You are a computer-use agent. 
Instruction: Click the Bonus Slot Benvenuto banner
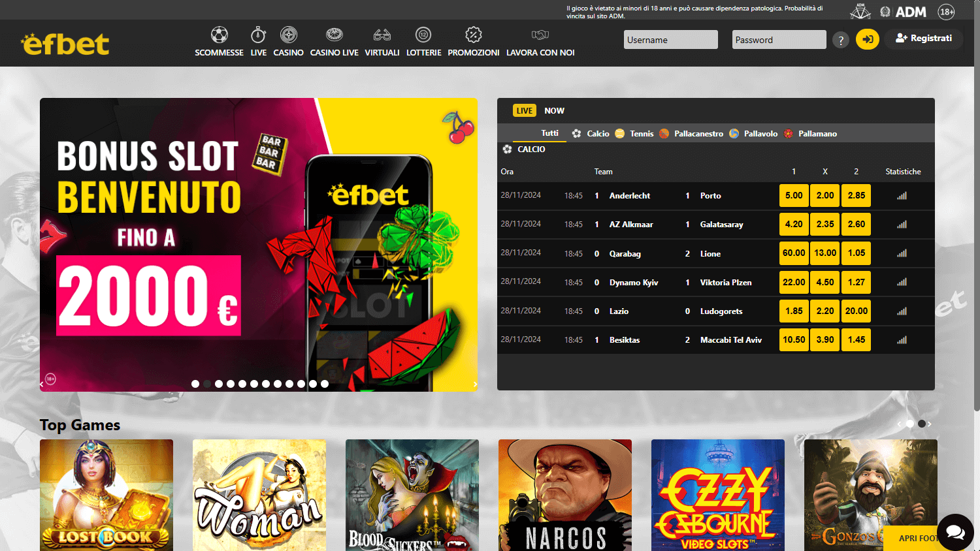tap(259, 245)
